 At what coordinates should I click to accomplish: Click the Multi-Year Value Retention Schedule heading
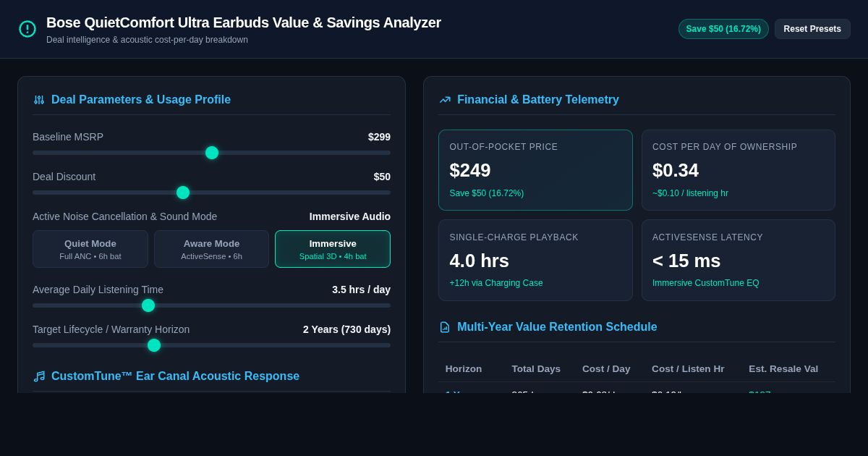[557, 327]
